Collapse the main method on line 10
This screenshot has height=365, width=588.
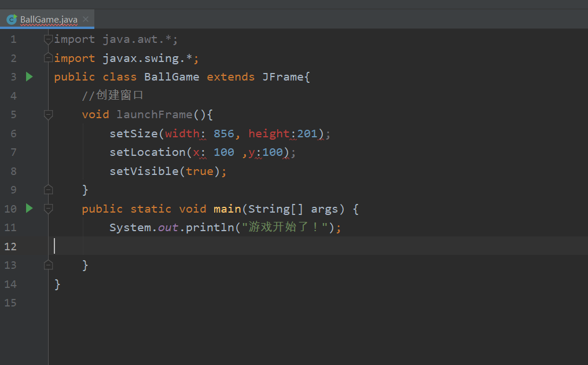[x=48, y=209]
